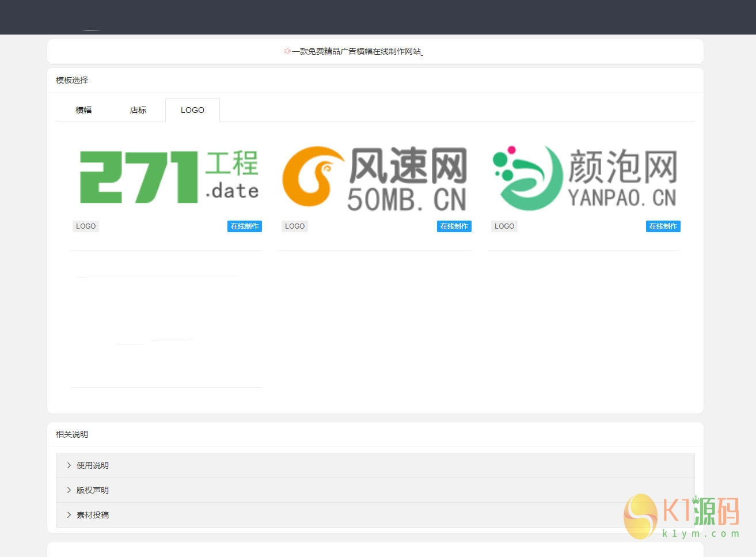Switch to the 横幅 tab
This screenshot has width=756, height=557.
[x=83, y=110]
